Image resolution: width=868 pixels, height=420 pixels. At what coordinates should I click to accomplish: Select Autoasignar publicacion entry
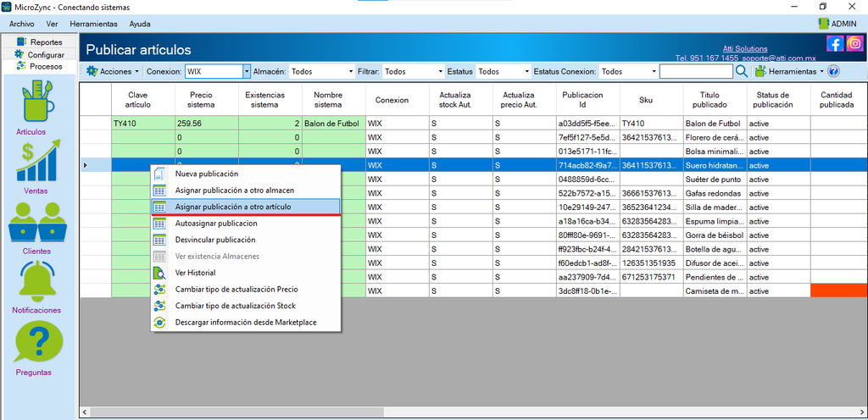coord(246,224)
